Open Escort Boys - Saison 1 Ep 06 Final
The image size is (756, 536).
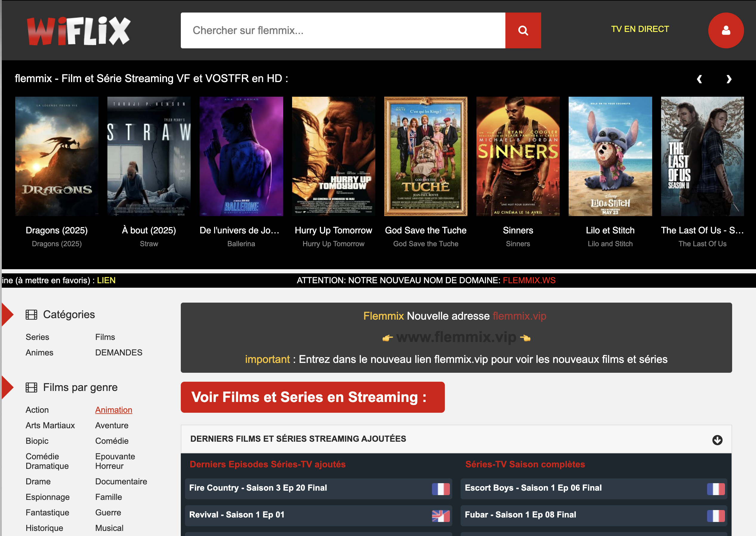594,489
